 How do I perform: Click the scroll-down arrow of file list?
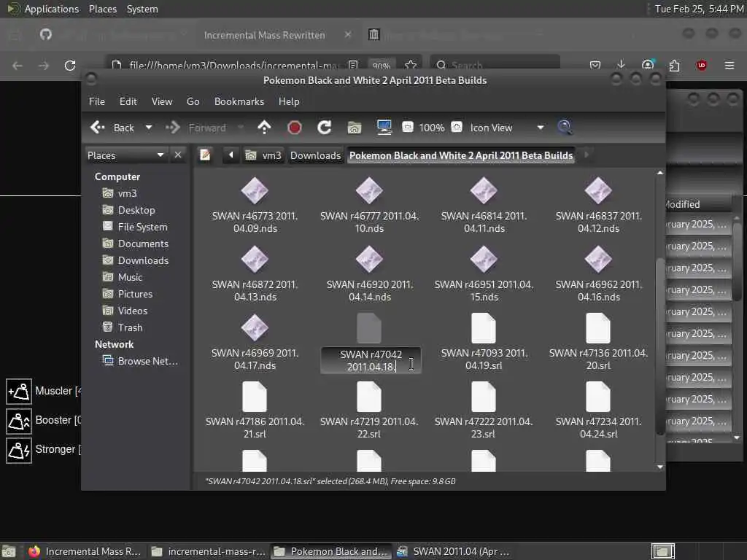pyautogui.click(x=659, y=467)
